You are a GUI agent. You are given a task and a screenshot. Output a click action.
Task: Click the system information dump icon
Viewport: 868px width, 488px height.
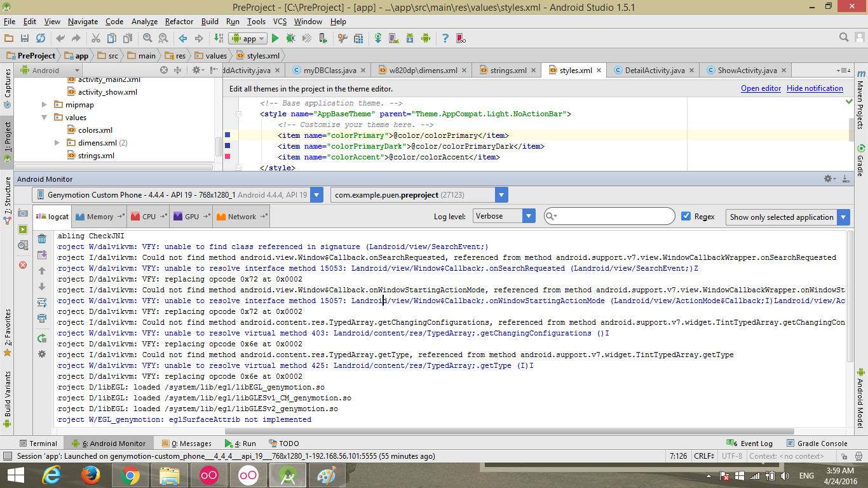click(23, 245)
